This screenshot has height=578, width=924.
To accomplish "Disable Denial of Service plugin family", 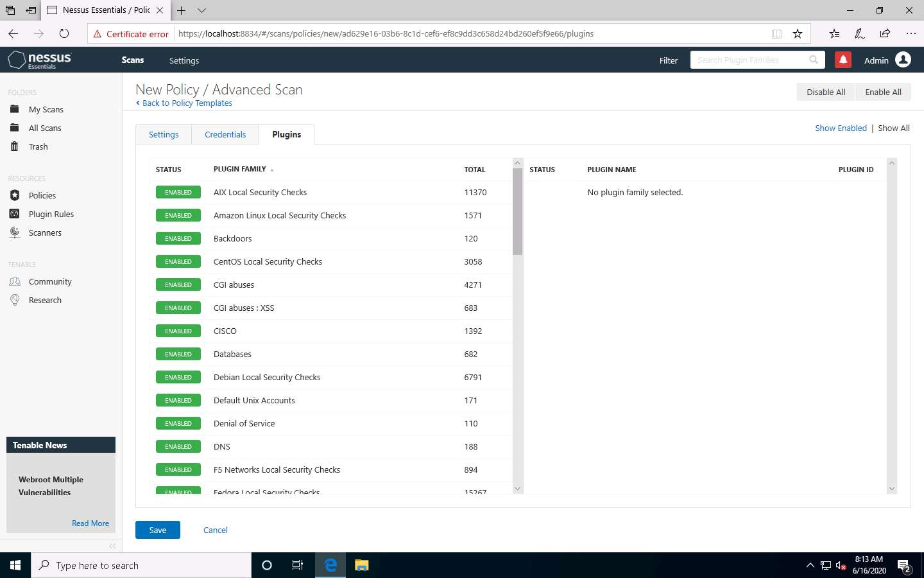I will coord(178,423).
